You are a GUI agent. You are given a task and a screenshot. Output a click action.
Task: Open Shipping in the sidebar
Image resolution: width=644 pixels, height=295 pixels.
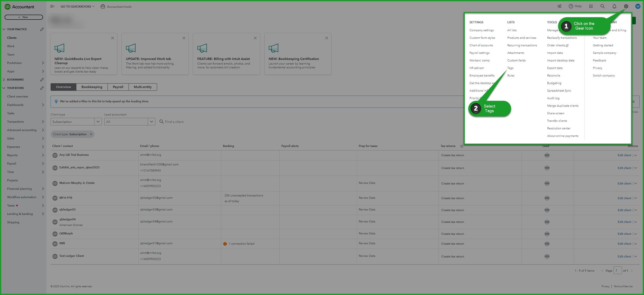tap(13, 222)
